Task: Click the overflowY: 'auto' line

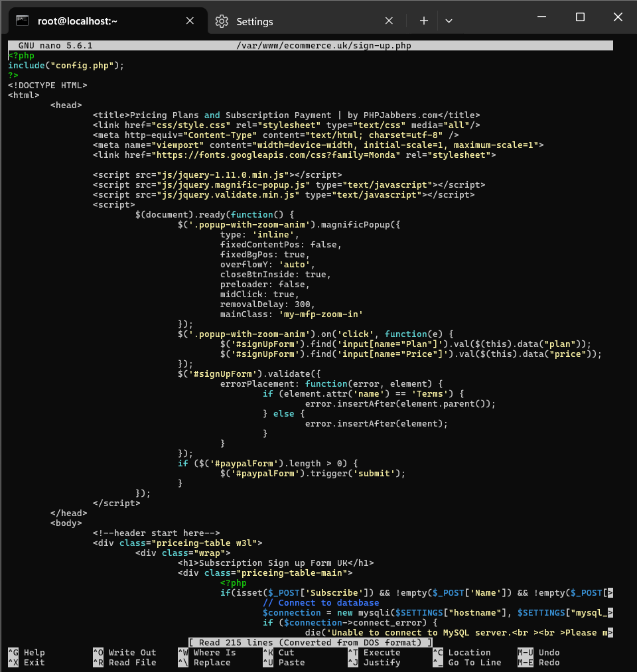Action: coord(267,265)
